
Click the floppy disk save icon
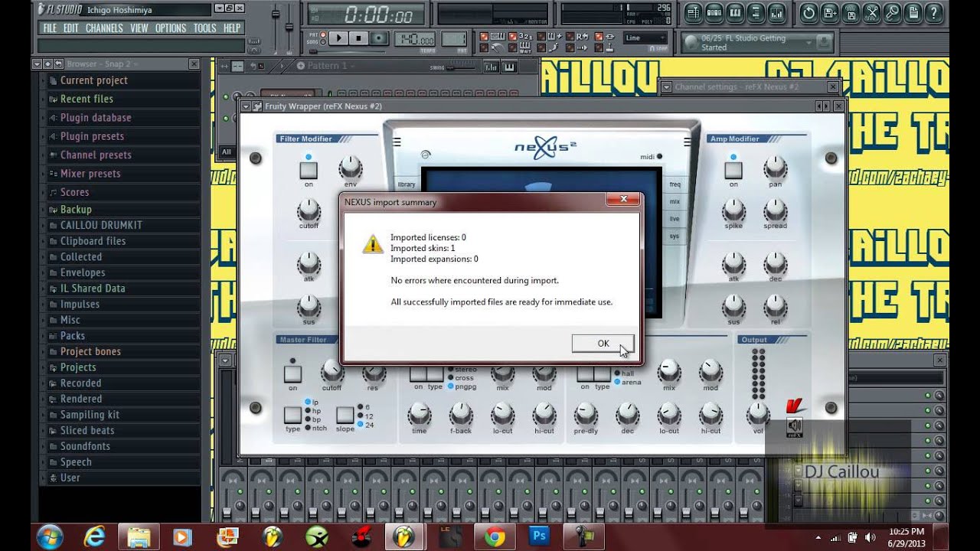pos(829,13)
